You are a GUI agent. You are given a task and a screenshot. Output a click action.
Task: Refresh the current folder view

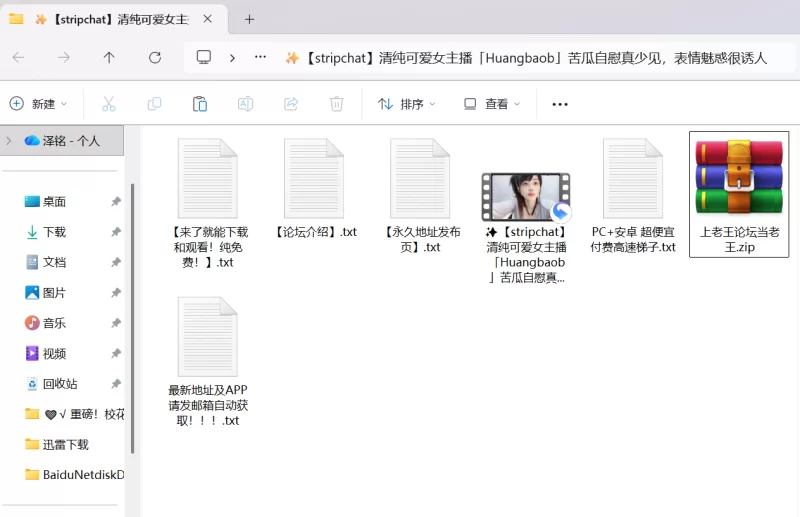coord(155,58)
